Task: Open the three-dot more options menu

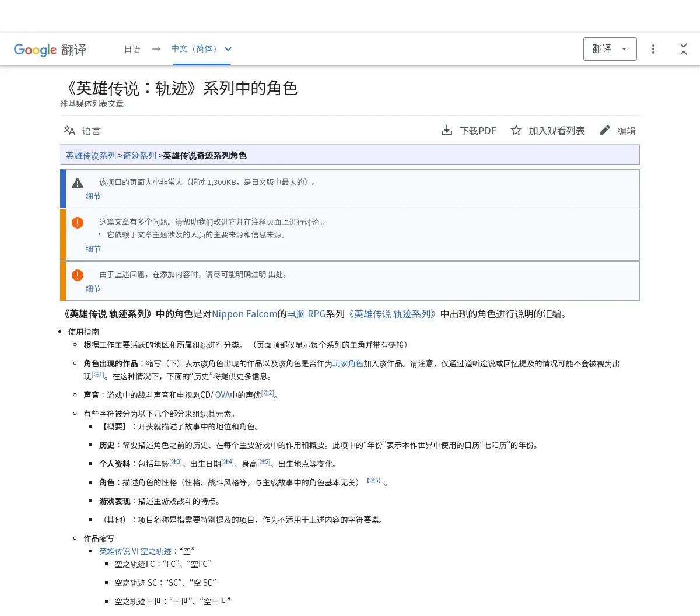Action: [653, 49]
